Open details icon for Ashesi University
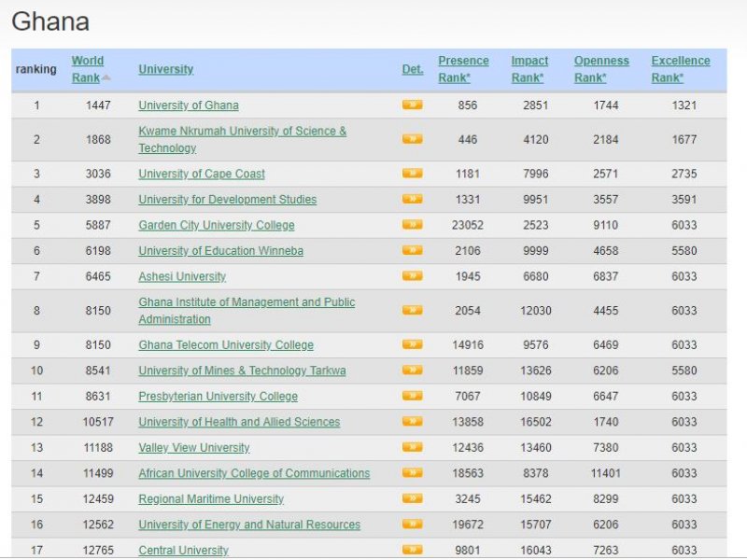The width and height of the screenshot is (747, 560). tap(412, 276)
